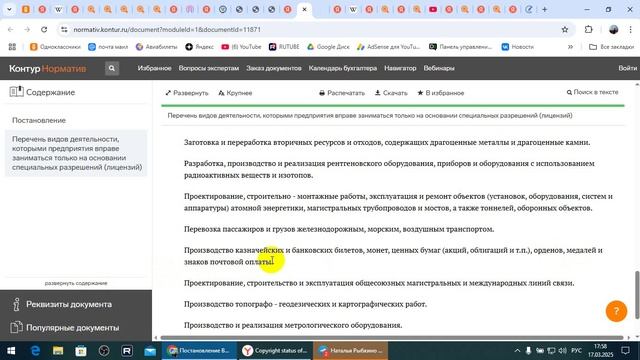Open Вопросы экспертам menu item

(209, 68)
